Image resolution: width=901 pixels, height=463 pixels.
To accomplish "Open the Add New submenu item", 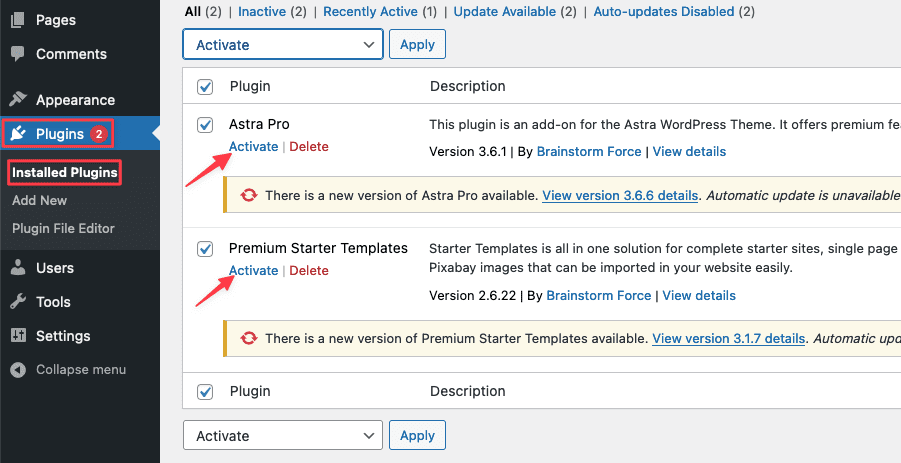I will 40,201.
